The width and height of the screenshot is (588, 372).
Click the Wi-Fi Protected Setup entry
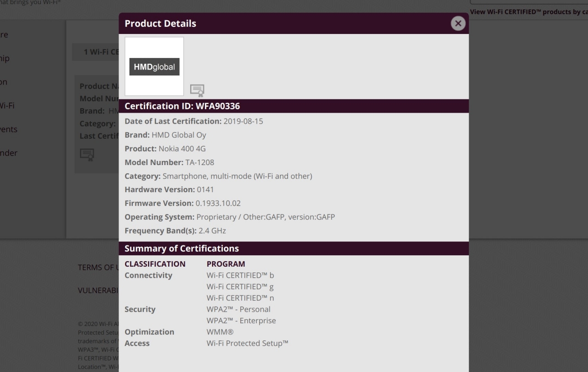click(x=247, y=343)
